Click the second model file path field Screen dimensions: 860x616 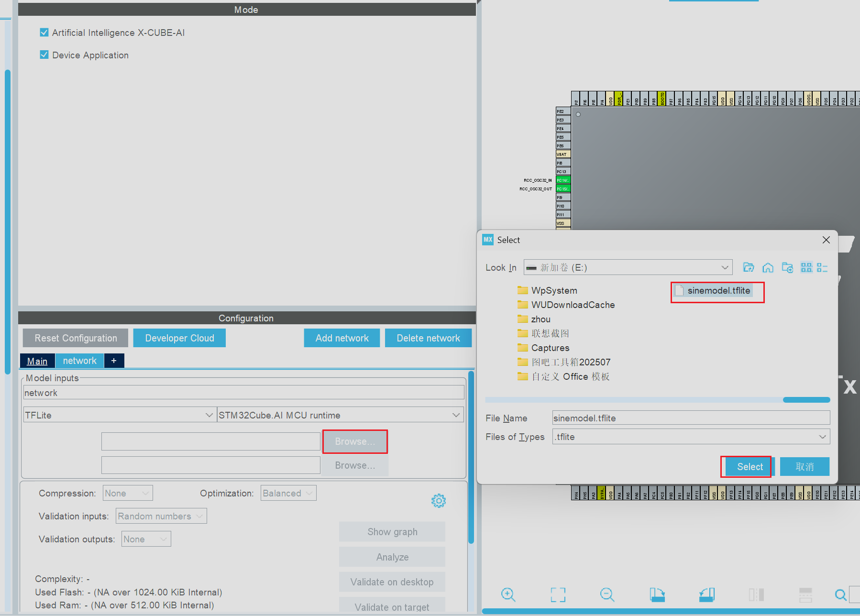pyautogui.click(x=211, y=465)
